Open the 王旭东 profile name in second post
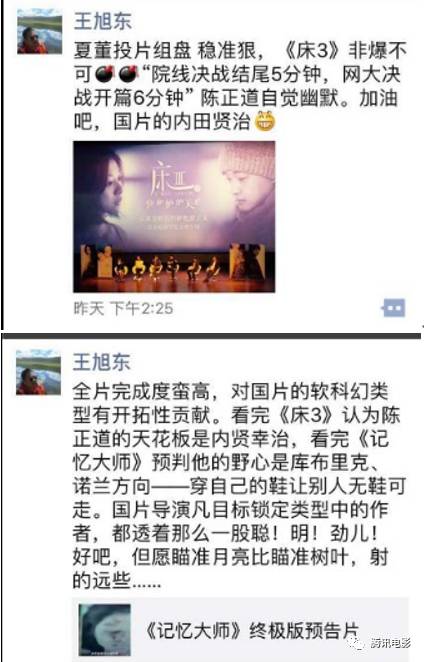This screenshot has height=662, width=424. tap(101, 362)
